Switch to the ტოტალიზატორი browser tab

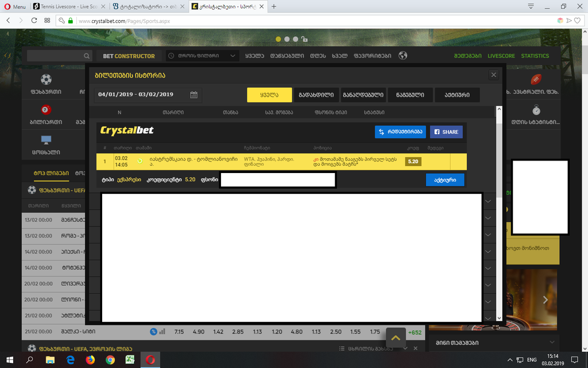[x=149, y=6]
